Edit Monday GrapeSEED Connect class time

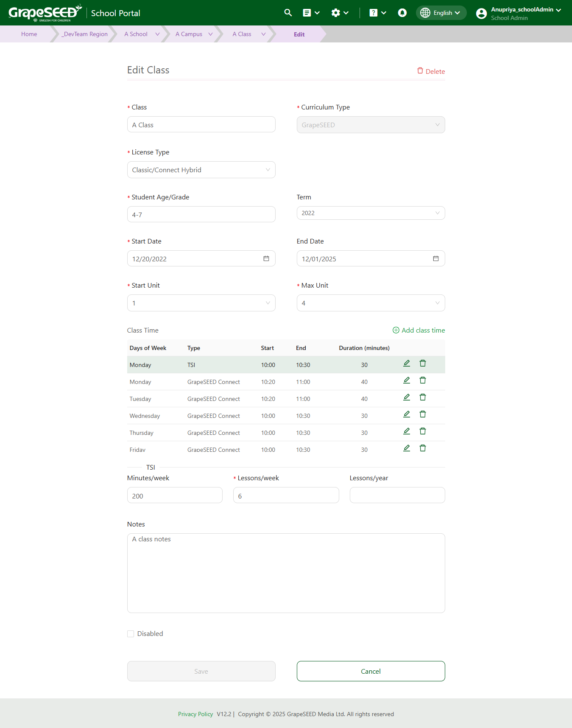pos(407,380)
